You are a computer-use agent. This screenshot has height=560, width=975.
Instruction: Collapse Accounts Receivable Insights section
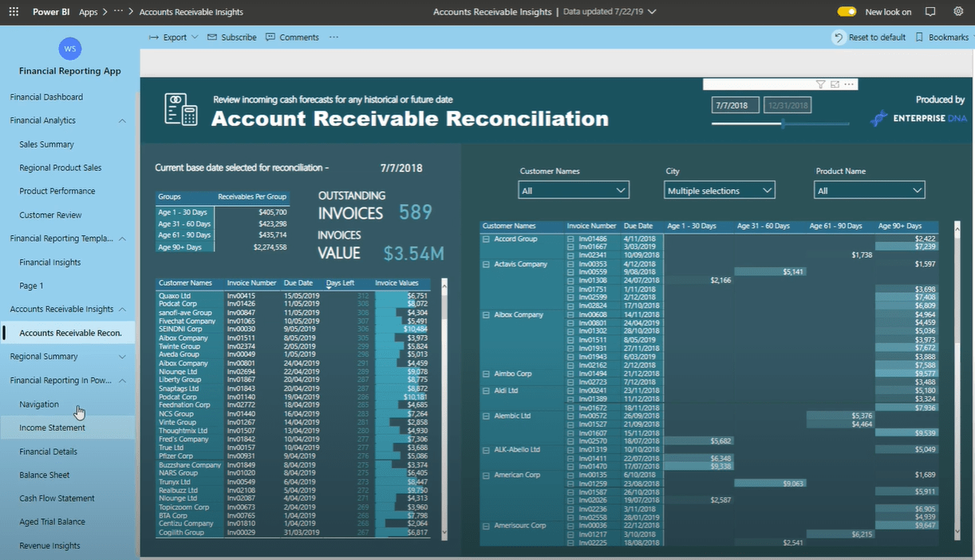(122, 310)
